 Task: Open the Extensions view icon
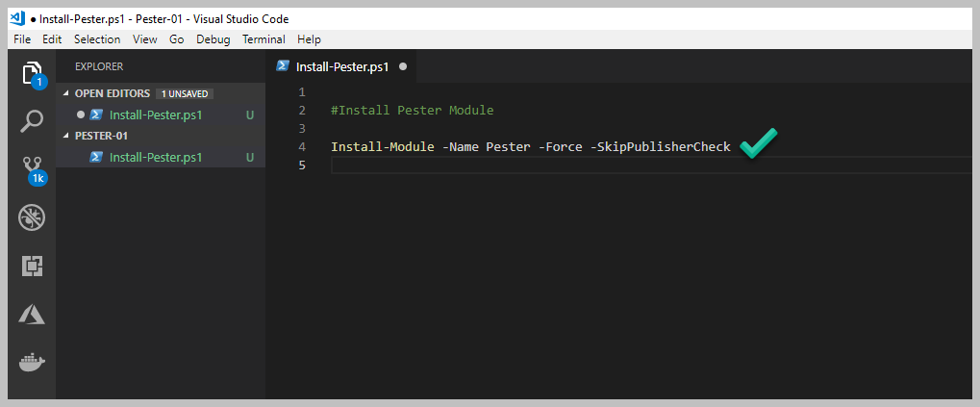pos(31,267)
